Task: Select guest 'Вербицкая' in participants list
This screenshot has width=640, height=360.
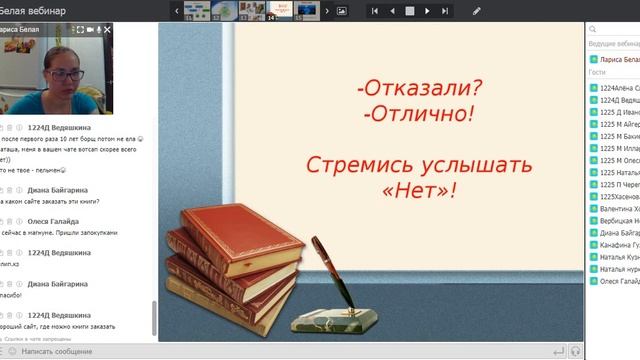Action: click(x=615, y=221)
